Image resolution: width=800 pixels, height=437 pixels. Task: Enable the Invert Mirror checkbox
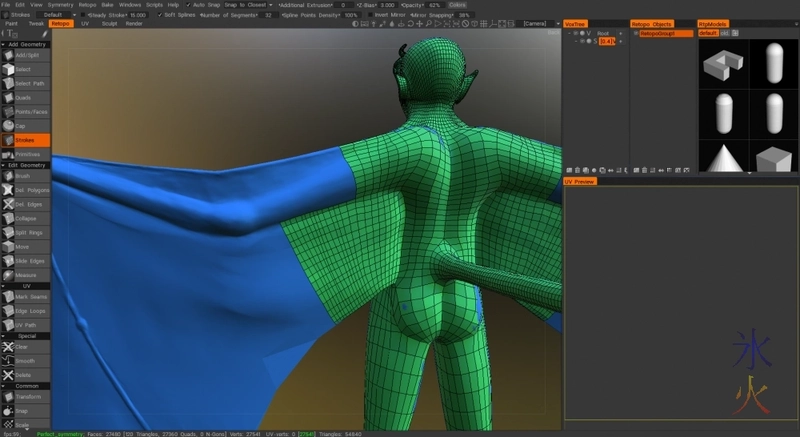368,15
